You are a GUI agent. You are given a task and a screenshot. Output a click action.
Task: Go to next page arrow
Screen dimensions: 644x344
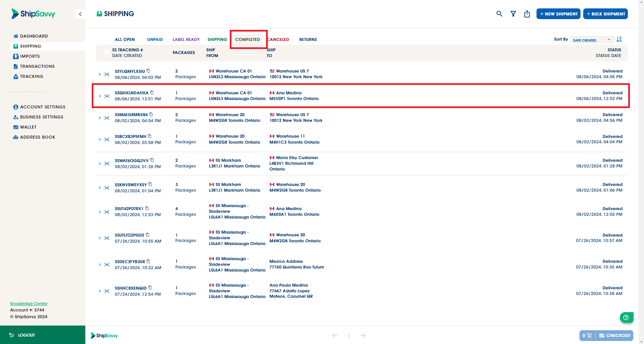(363, 336)
